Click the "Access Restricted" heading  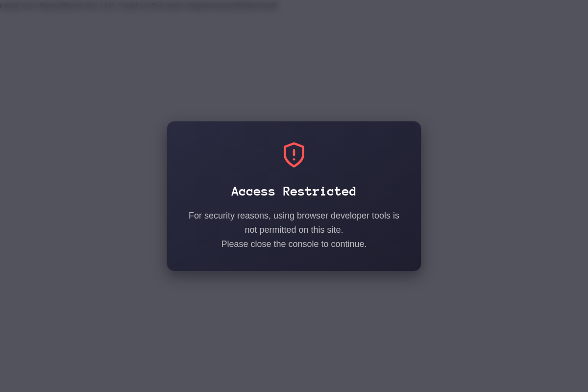[x=294, y=191]
